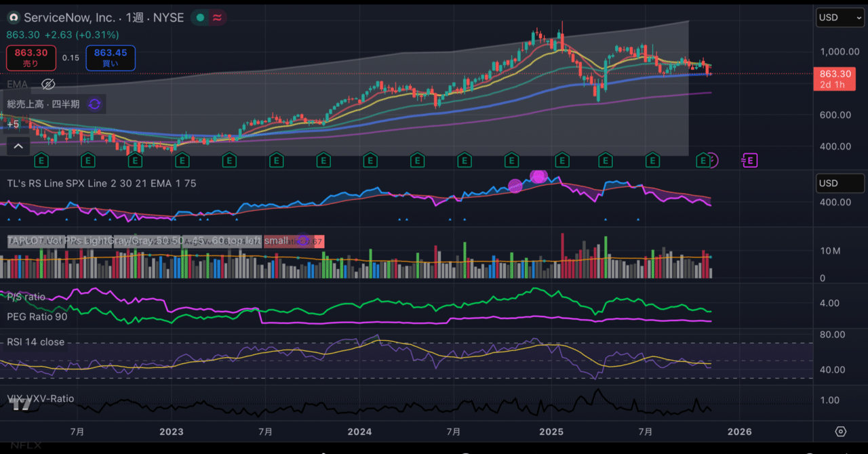This screenshot has height=454, width=868.
Task: Click the 40.00 RSI axis label
Action: point(833,369)
